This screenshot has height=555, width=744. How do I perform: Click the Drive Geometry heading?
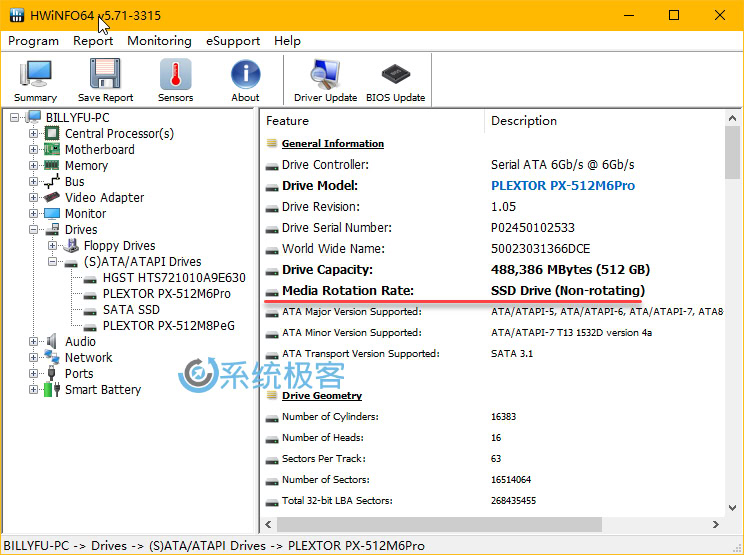[322, 396]
